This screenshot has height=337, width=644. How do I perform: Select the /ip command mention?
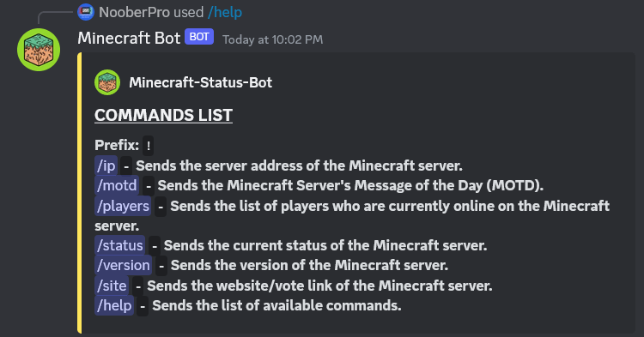pos(106,165)
